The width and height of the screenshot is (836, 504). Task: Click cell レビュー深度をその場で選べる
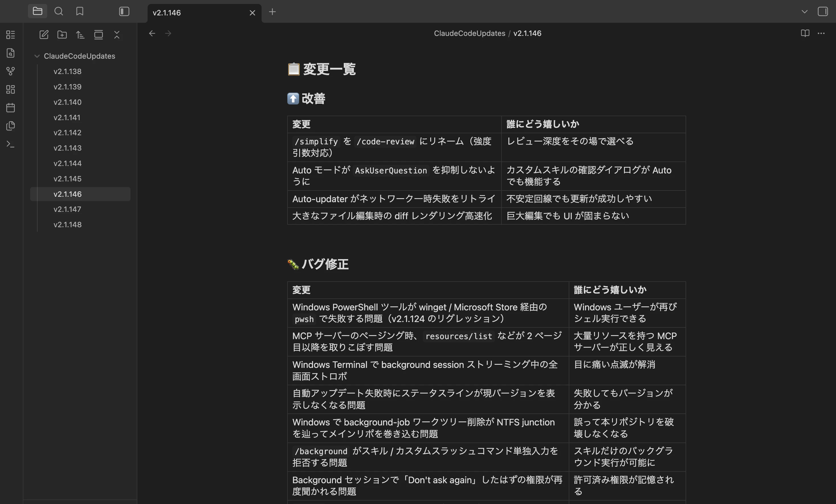594,147
